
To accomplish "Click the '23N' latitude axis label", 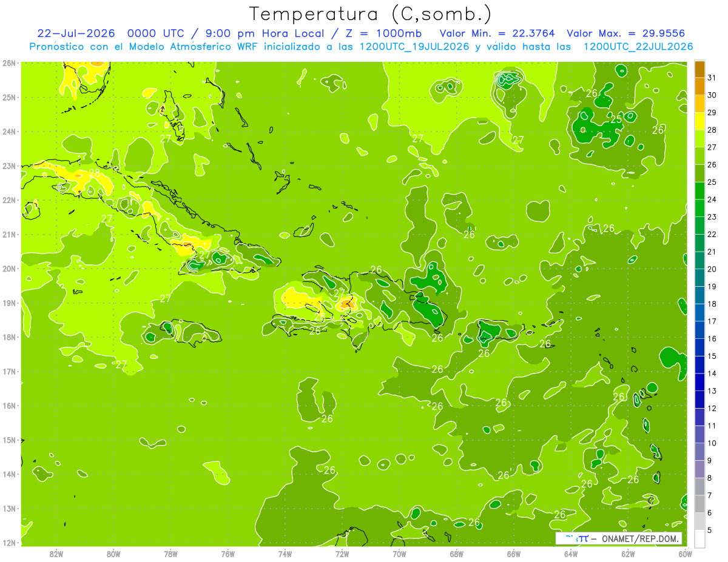I will point(9,166).
